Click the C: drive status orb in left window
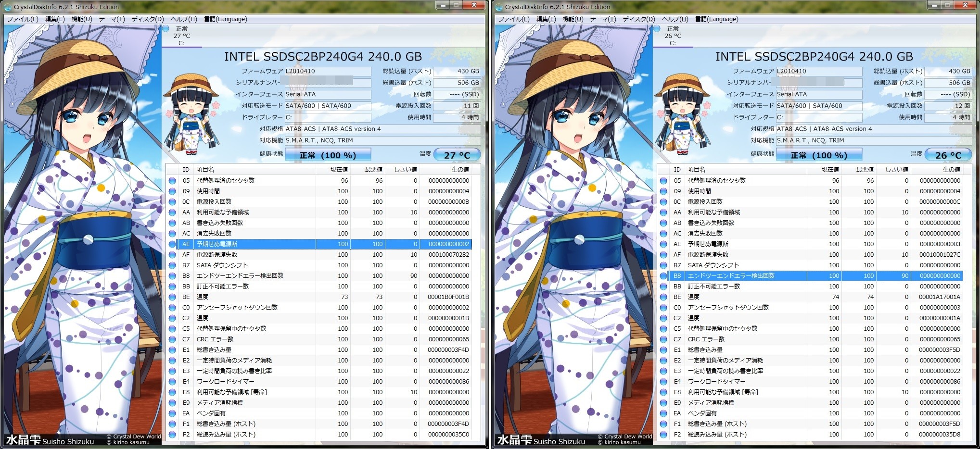Screen dimensions: 980x449 click(166, 29)
